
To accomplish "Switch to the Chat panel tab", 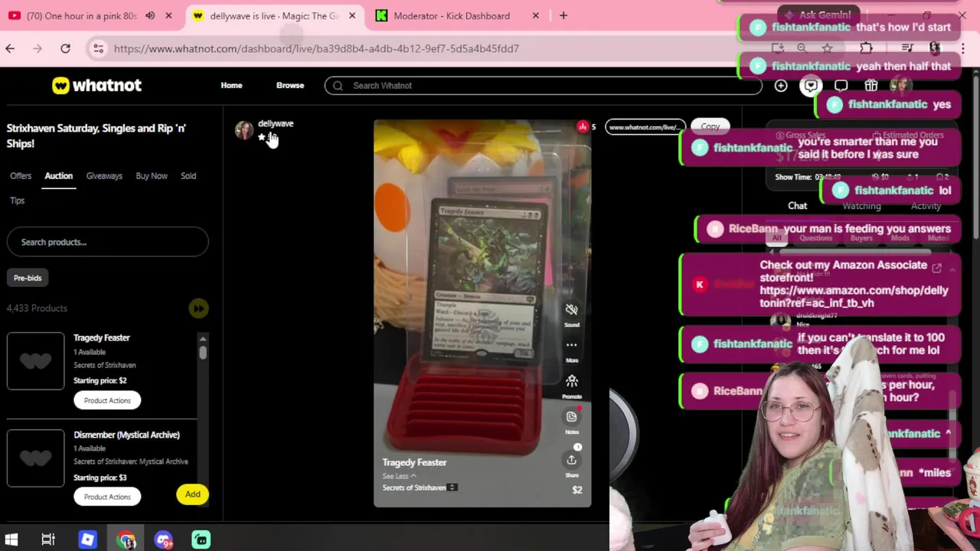I will point(797,206).
